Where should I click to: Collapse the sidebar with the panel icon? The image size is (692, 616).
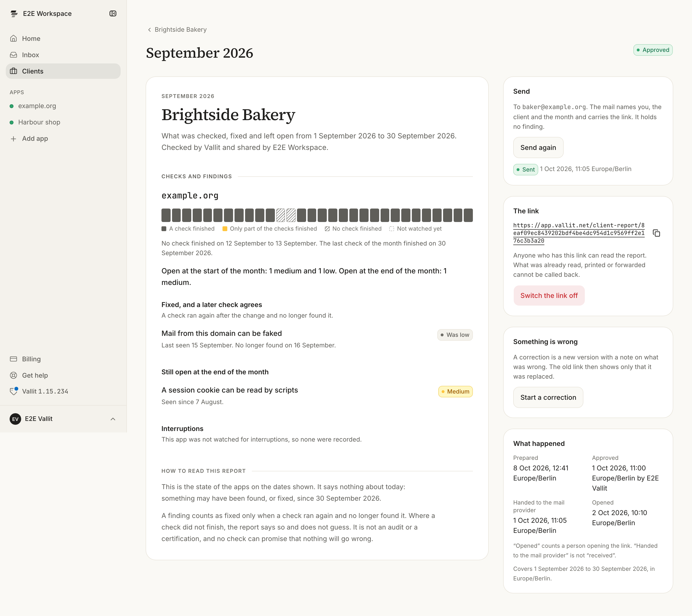[113, 13]
